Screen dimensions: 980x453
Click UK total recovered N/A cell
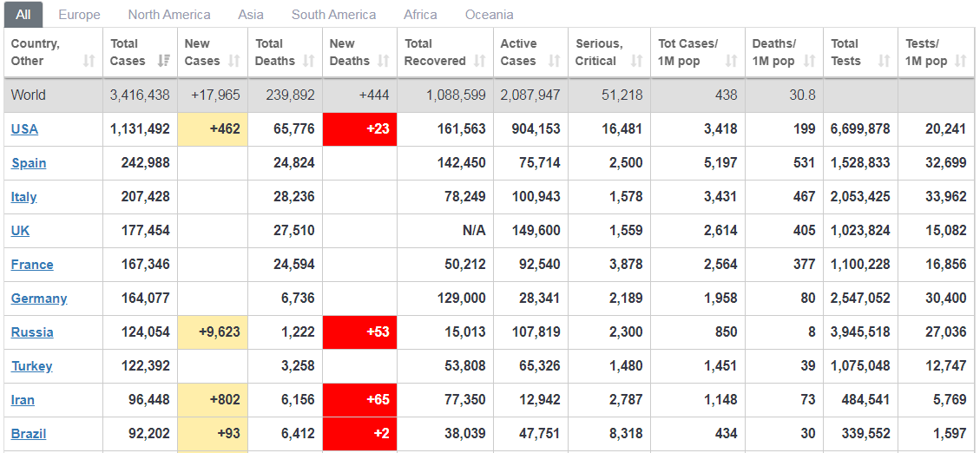pos(474,231)
